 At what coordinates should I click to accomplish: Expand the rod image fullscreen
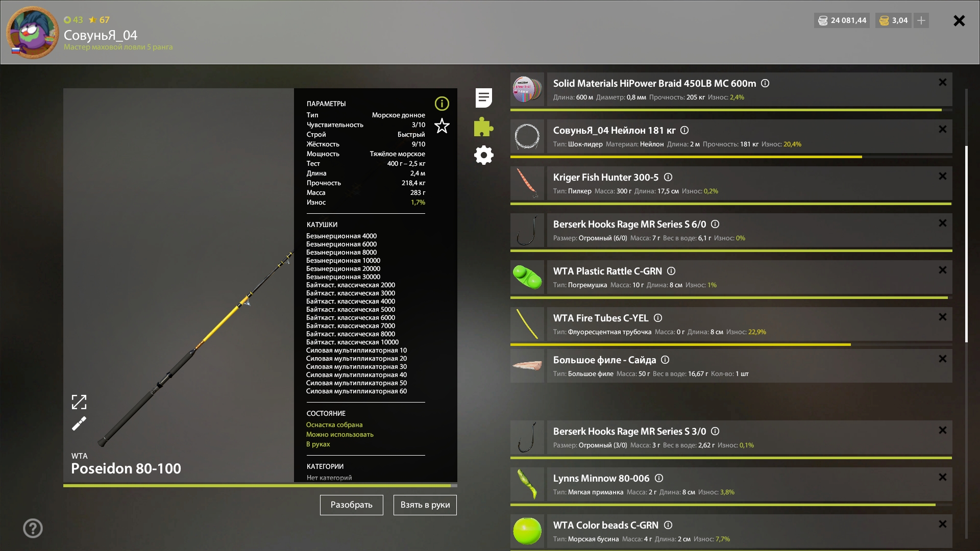(79, 402)
